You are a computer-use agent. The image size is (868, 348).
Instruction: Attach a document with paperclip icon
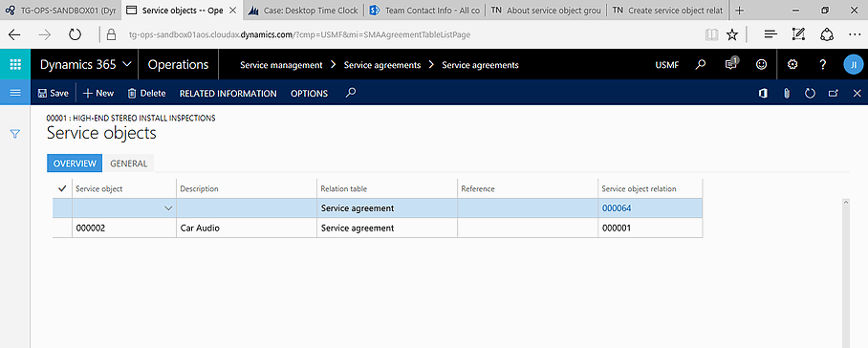tap(786, 94)
